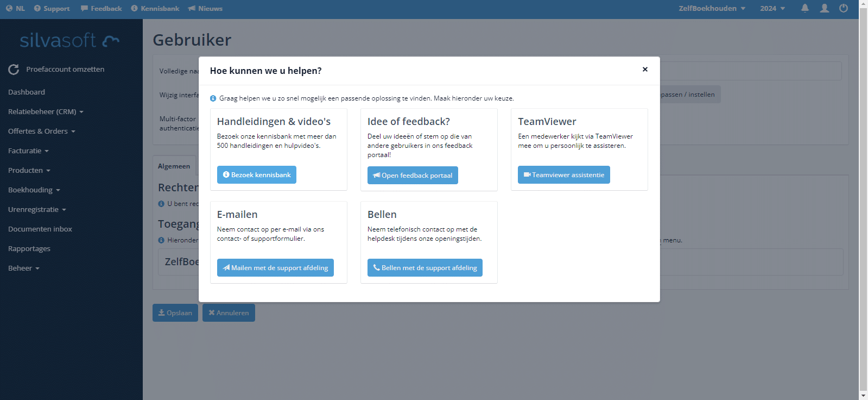The width and height of the screenshot is (868, 400).
Task: Expand Relatiebeheer (CRM) menu
Action: click(x=46, y=111)
